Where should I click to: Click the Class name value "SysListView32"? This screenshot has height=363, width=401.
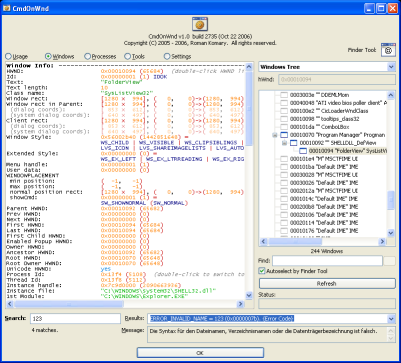pyautogui.click(x=127, y=93)
